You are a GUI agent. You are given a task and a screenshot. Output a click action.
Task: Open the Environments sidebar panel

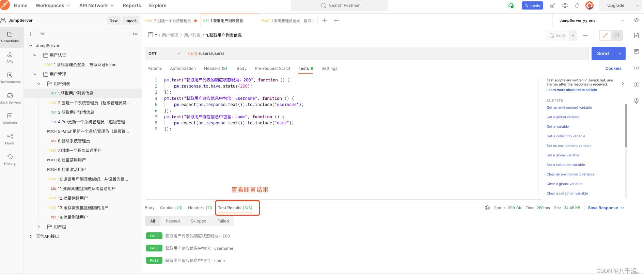[x=10, y=78]
